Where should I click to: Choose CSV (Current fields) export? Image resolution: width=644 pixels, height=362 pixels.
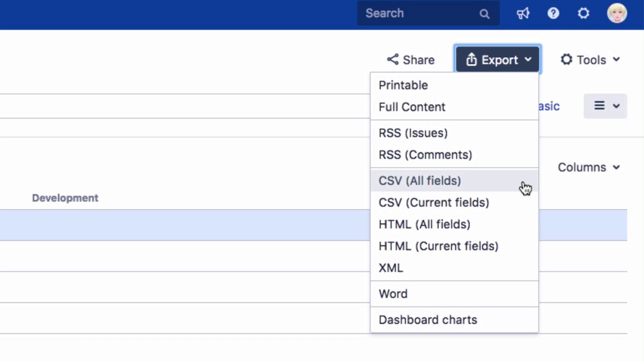click(x=434, y=203)
